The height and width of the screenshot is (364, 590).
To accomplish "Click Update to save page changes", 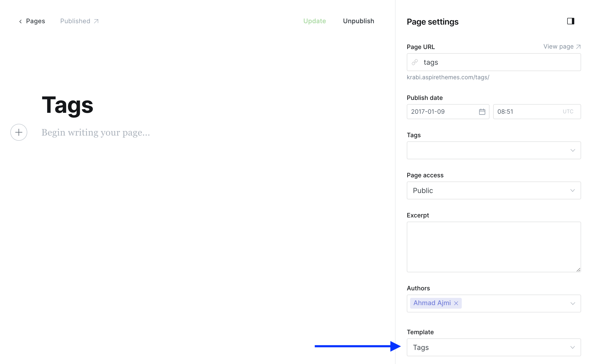I will (x=315, y=21).
